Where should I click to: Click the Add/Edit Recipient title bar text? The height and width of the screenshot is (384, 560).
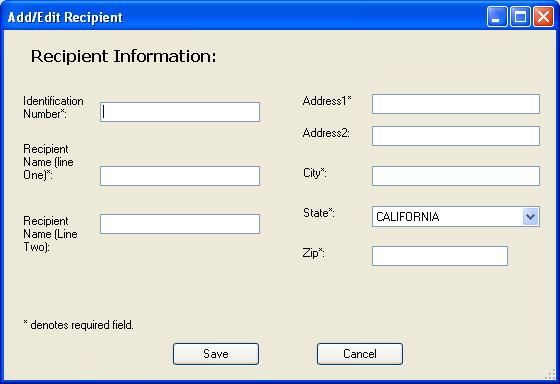(x=65, y=17)
